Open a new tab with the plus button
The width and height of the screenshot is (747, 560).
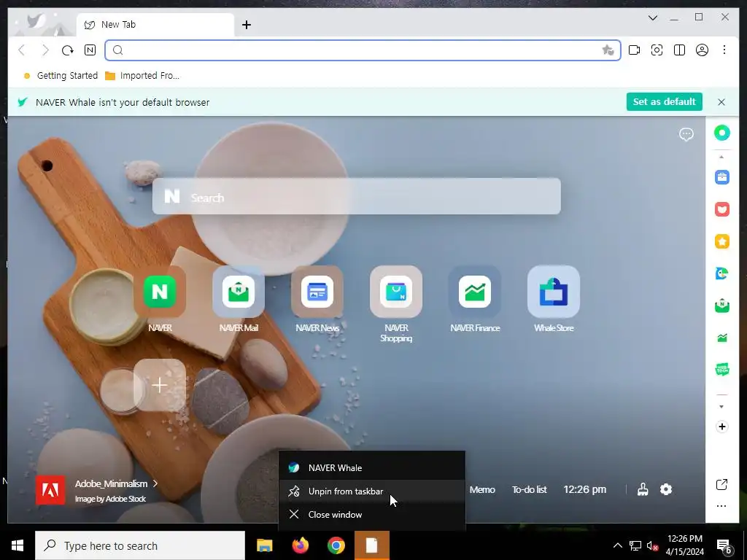247,25
